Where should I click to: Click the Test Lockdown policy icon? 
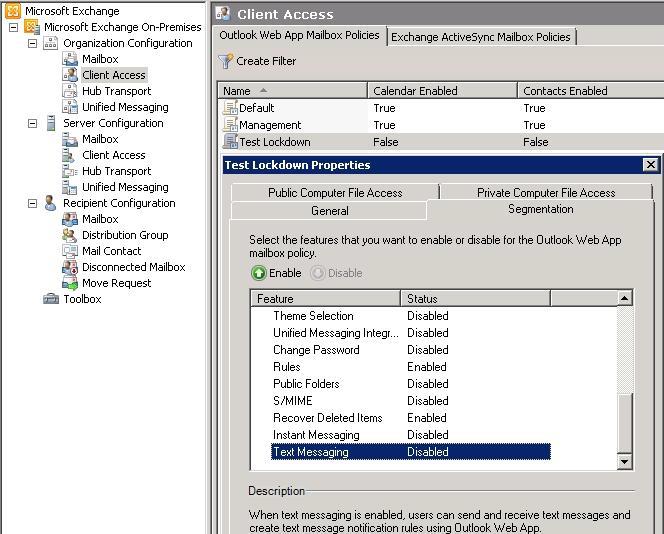[230, 142]
